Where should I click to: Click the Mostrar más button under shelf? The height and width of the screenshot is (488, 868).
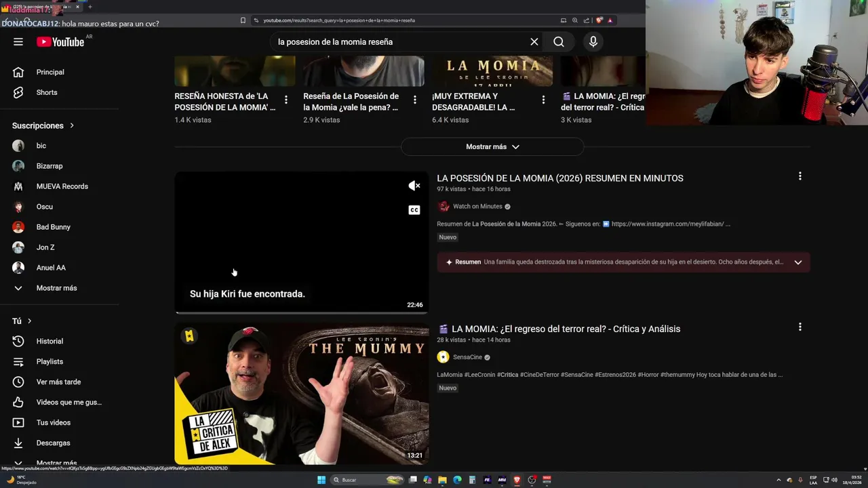coord(492,146)
